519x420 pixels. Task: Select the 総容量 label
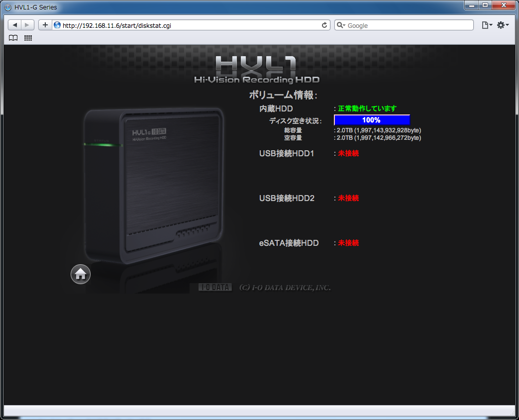click(293, 130)
